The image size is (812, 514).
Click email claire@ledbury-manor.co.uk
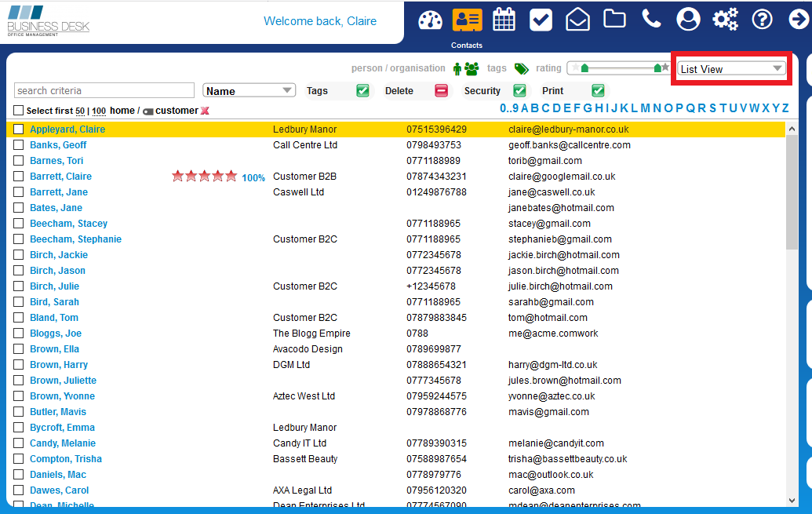click(x=569, y=129)
